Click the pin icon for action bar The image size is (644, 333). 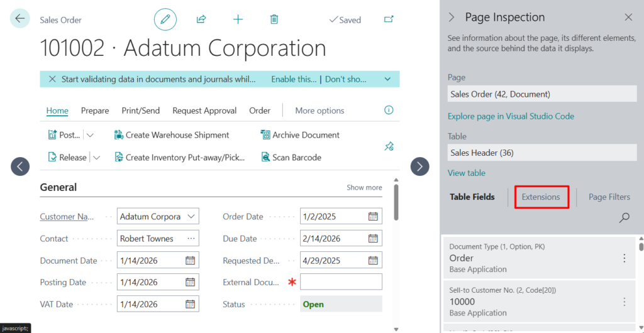(x=389, y=146)
